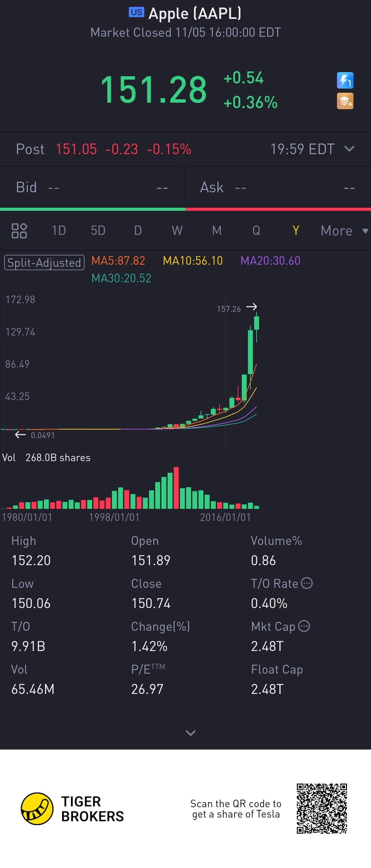
Task: Open the More timeframes dropdown
Action: [344, 231]
